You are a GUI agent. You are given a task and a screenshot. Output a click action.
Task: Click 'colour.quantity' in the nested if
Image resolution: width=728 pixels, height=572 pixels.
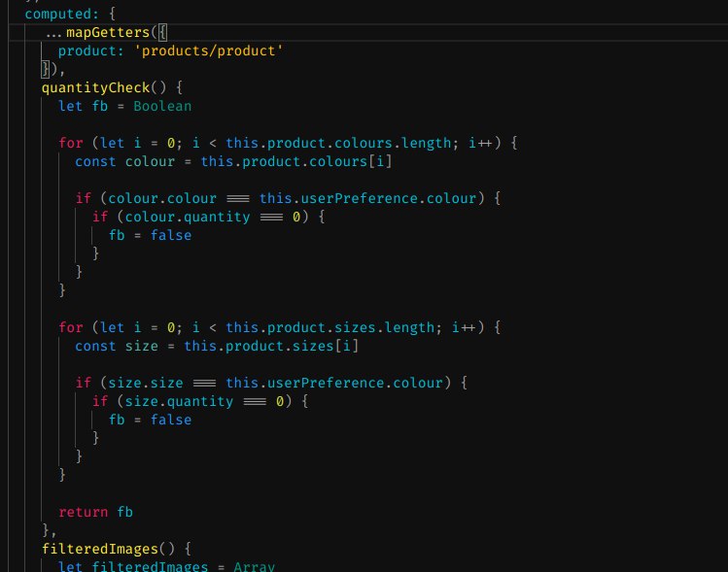point(188,217)
